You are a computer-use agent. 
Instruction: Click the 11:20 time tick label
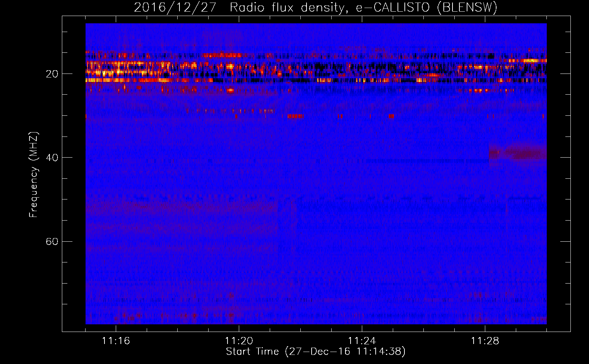pos(239,341)
